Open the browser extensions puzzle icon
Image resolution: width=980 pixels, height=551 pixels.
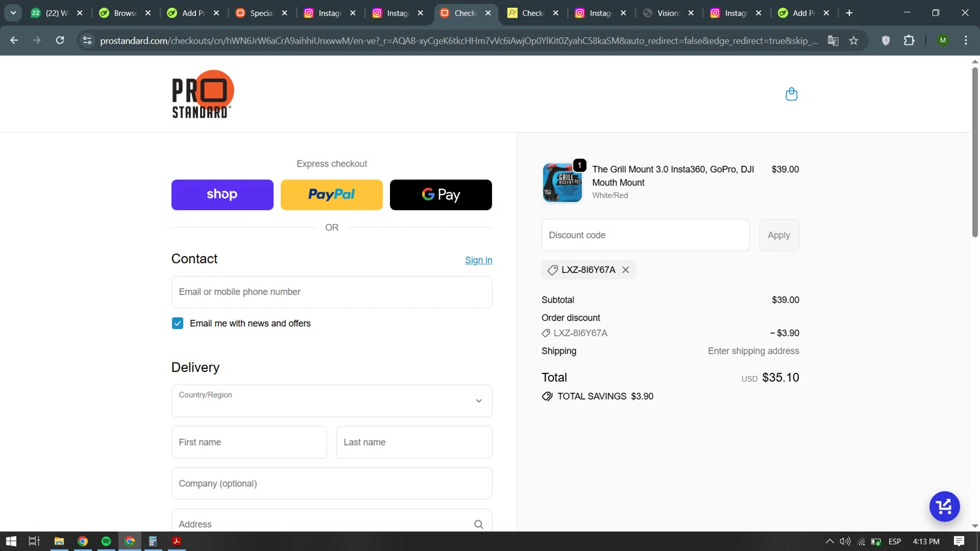909,40
